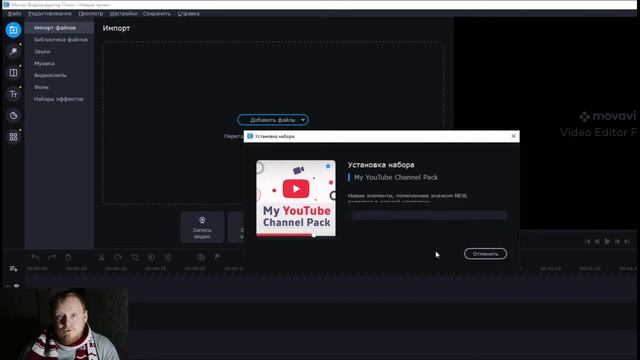The width and height of the screenshot is (640, 360).
Task: Open the Clip properties lines icon
Action: (x=168, y=257)
